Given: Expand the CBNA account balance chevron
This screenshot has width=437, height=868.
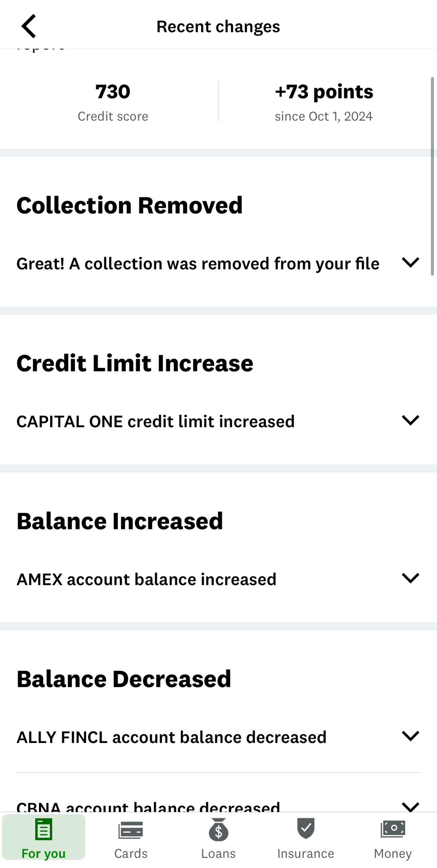Looking at the screenshot, I should coord(410,806).
